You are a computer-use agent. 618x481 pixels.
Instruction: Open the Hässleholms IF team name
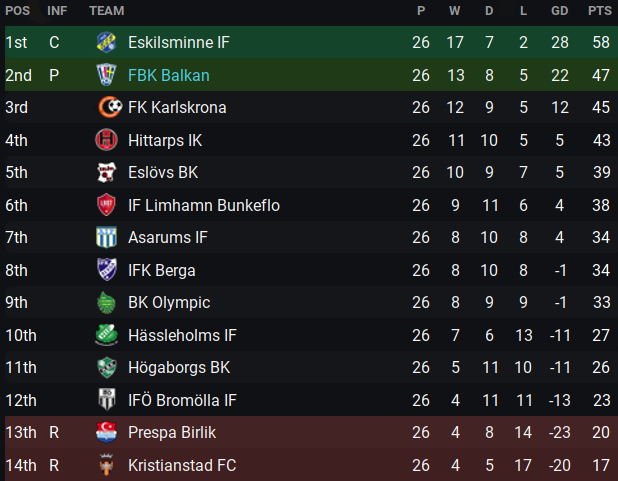[182, 336]
